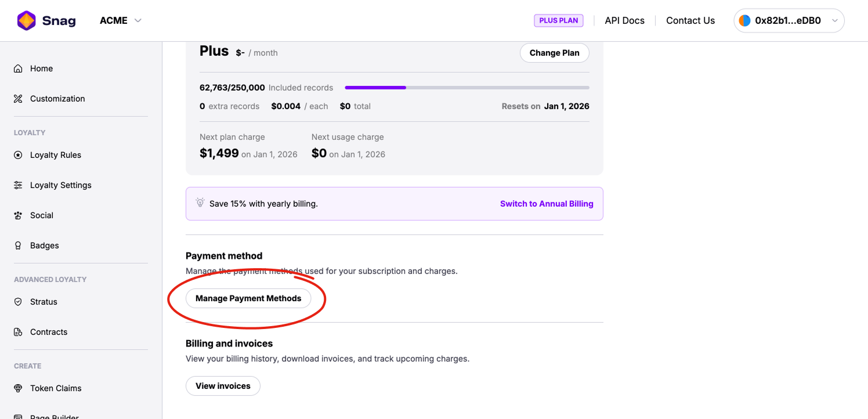Screen dimensions: 868x419
Task: Click the included records usage progress bar
Action: point(466,88)
